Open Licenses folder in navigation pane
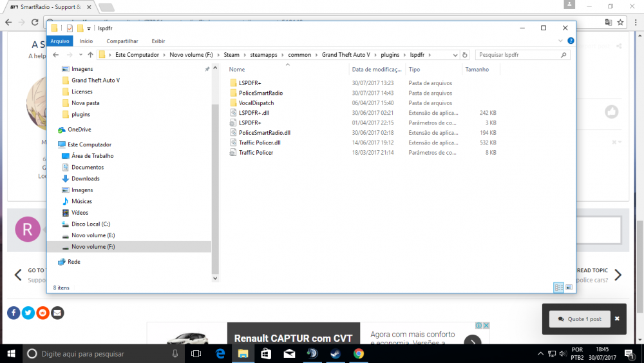644x363 pixels. (x=82, y=92)
